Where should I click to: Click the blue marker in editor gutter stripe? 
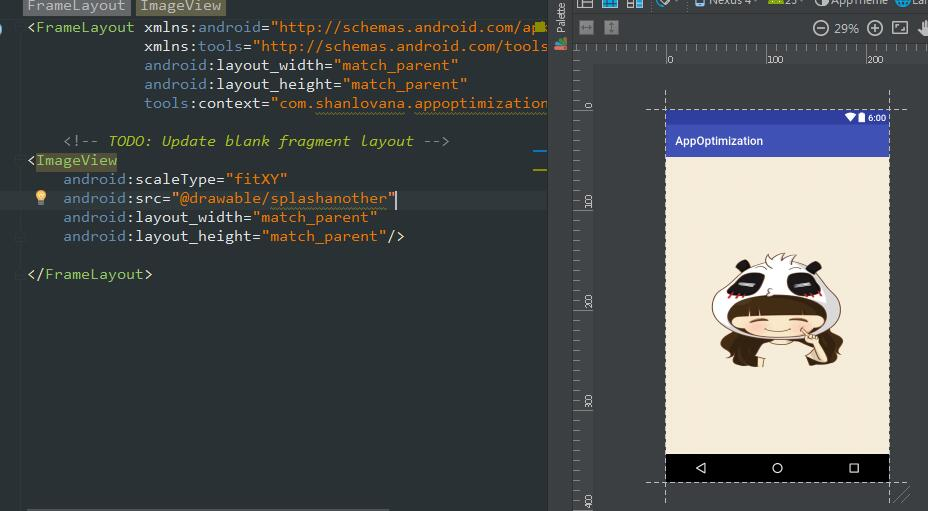[539, 151]
